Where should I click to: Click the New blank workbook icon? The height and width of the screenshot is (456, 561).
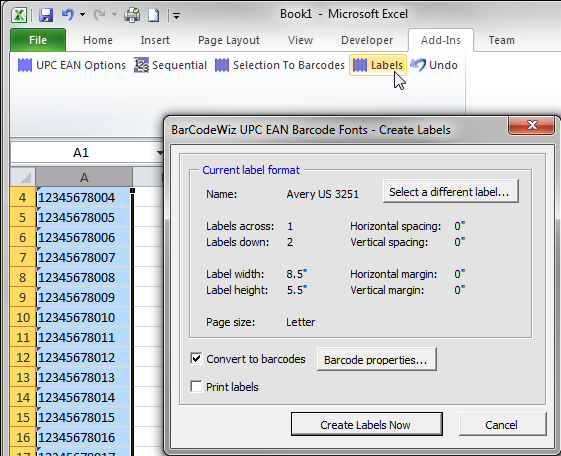[154, 15]
